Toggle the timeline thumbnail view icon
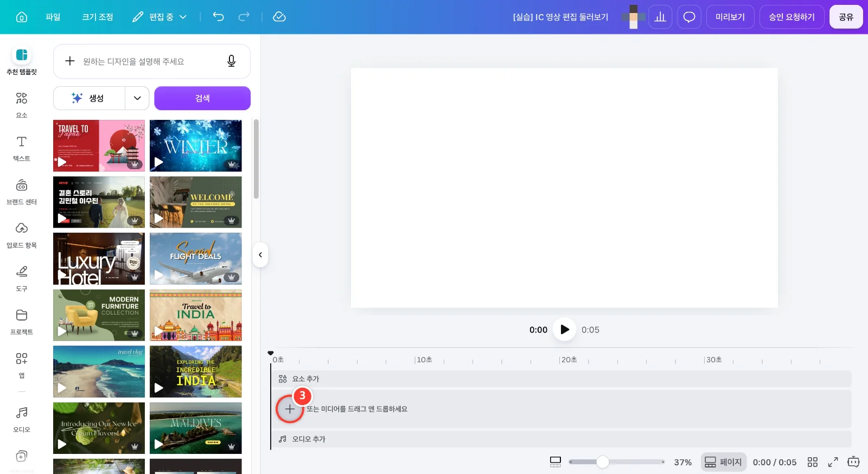 pos(555,462)
